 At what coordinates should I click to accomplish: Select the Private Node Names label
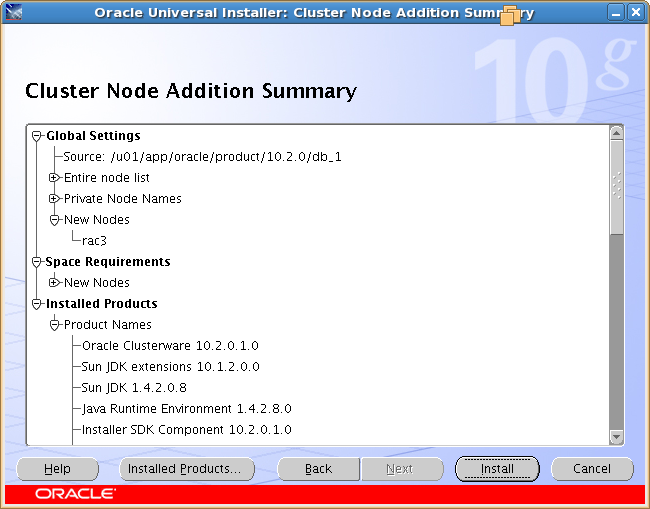(123, 199)
